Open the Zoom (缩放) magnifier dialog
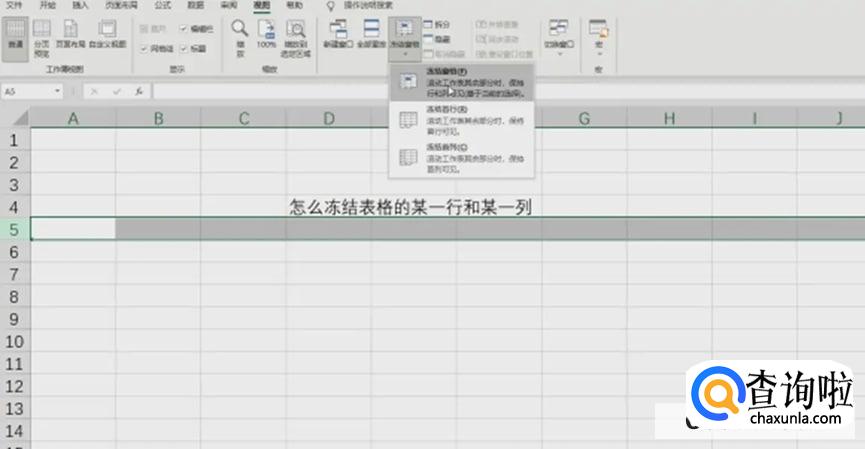865x449 pixels. 240,39
